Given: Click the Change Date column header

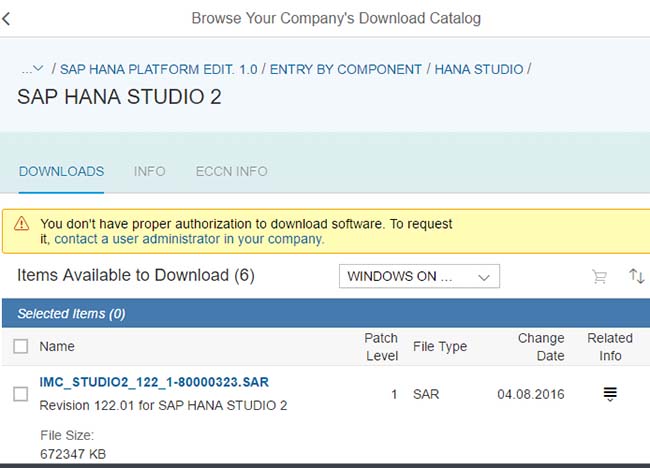Looking at the screenshot, I should pyautogui.click(x=541, y=347).
